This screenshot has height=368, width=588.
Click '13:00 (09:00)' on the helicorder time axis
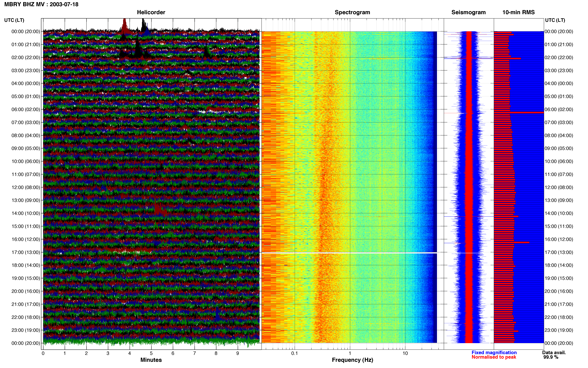pos(26,200)
